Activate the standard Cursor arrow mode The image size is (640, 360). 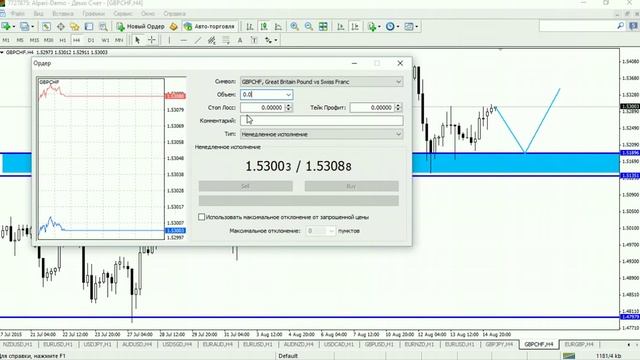138,40
